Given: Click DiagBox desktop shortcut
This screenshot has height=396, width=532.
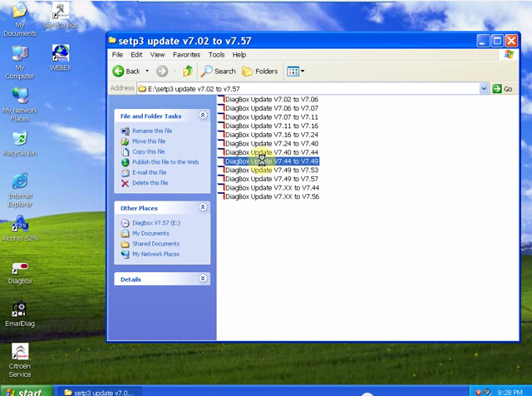Looking at the screenshot, I should (x=20, y=273).
